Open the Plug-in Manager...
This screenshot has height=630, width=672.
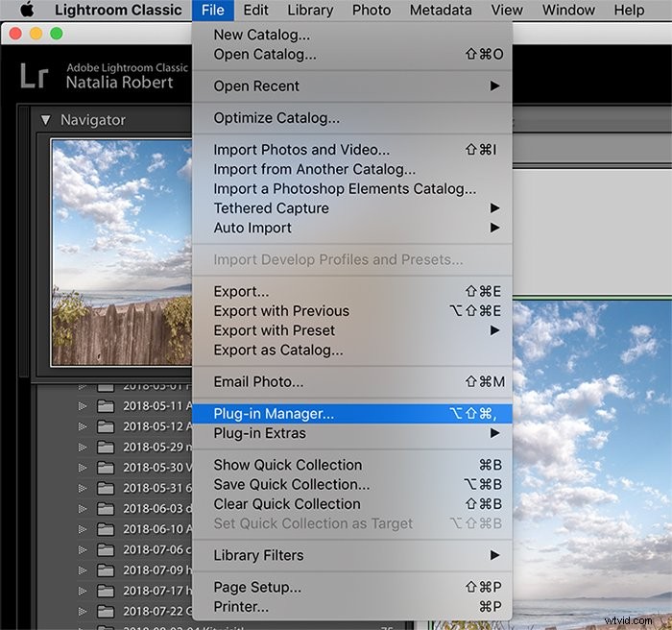[352, 414]
